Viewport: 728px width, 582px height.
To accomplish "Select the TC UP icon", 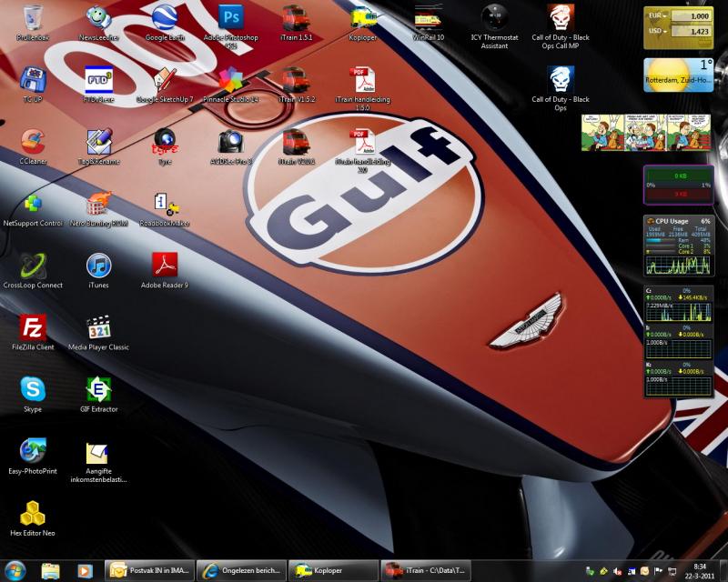I will point(33,84).
